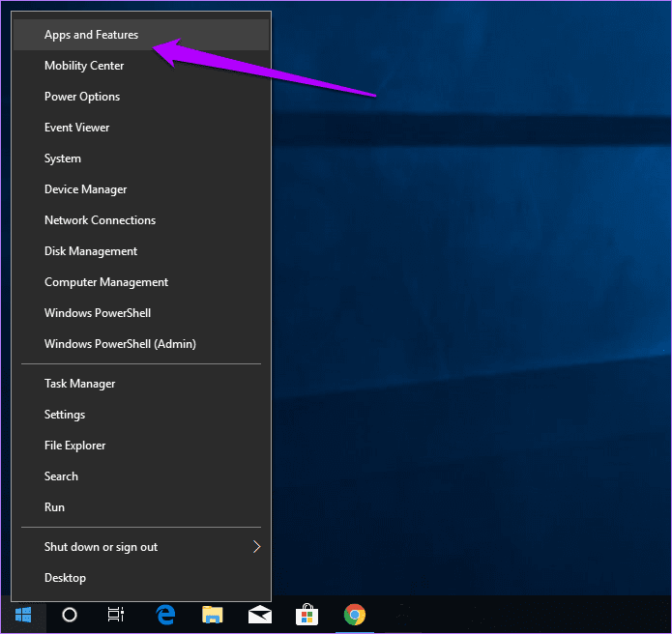
Task: Launch Computer Management
Action: (141, 282)
